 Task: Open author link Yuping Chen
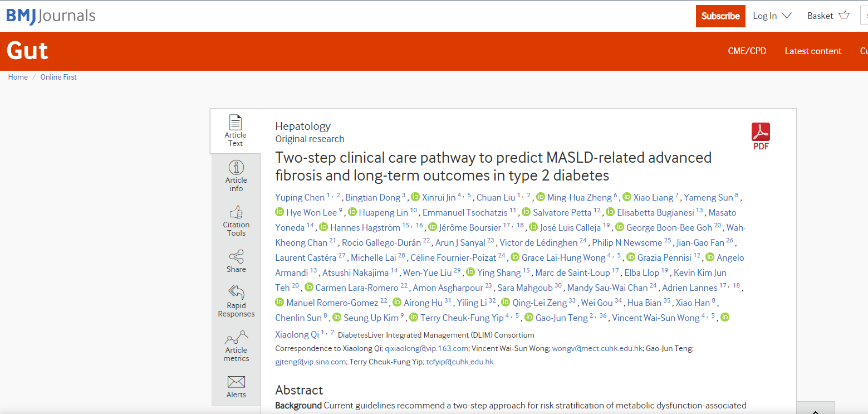(300, 197)
